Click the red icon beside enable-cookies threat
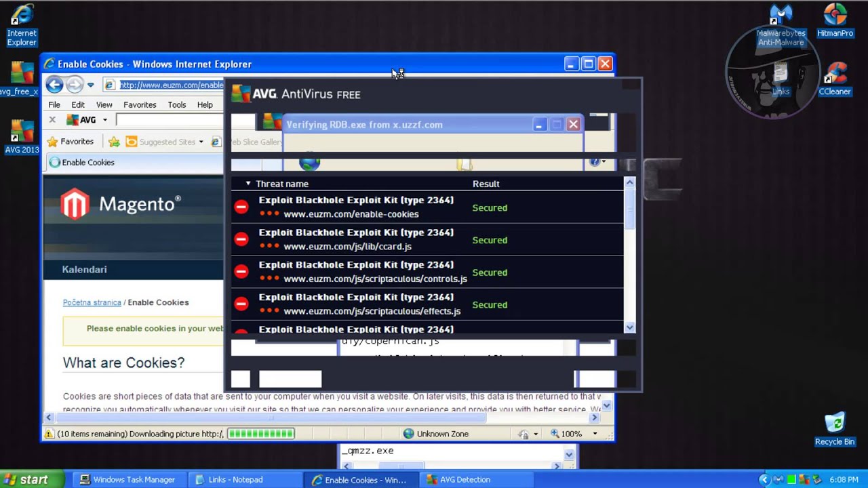This screenshot has height=488, width=868. [241, 207]
